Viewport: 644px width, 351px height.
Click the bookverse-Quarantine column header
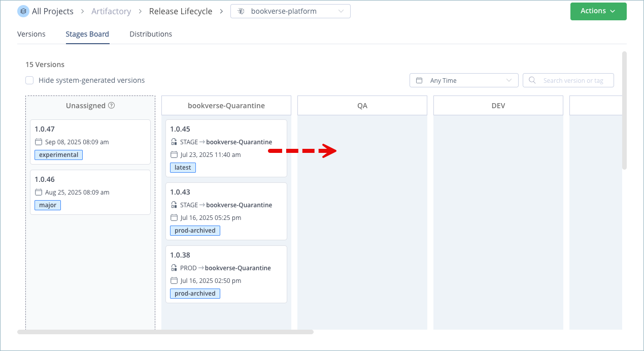226,106
